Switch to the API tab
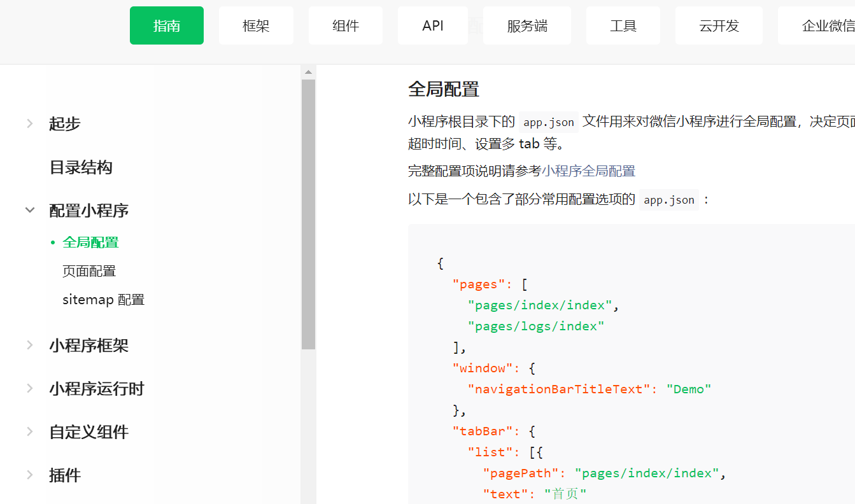Image resolution: width=855 pixels, height=504 pixels. coord(433,25)
